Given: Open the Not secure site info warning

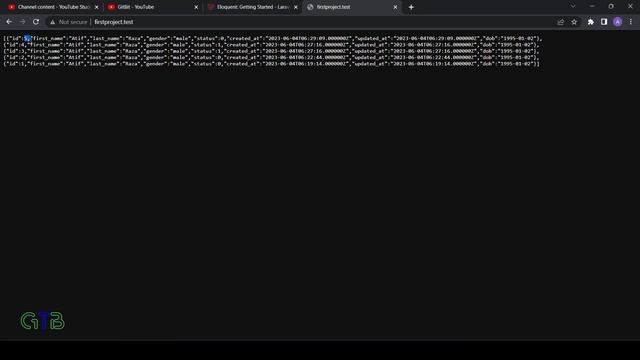Looking at the screenshot, I should (x=69, y=22).
